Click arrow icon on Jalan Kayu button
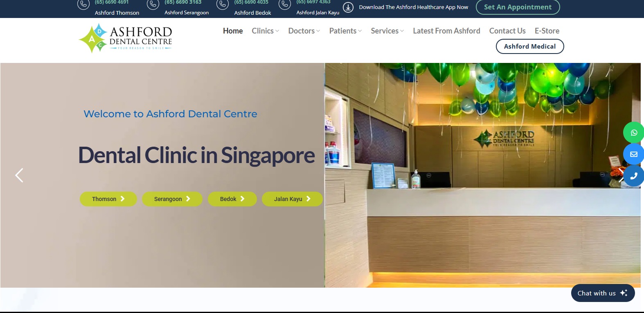644x313 pixels. [308, 199]
